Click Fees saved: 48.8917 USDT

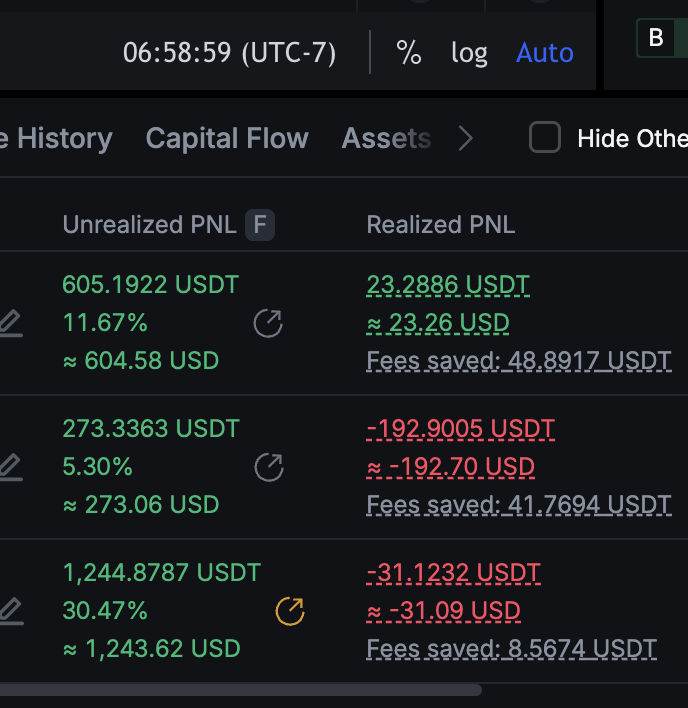(519, 361)
